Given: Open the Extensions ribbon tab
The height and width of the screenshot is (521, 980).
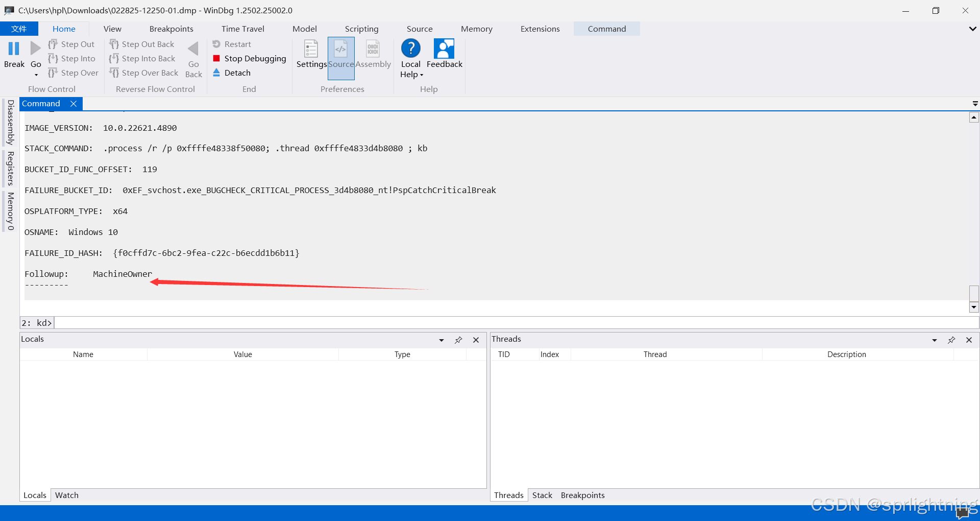Looking at the screenshot, I should [x=540, y=29].
